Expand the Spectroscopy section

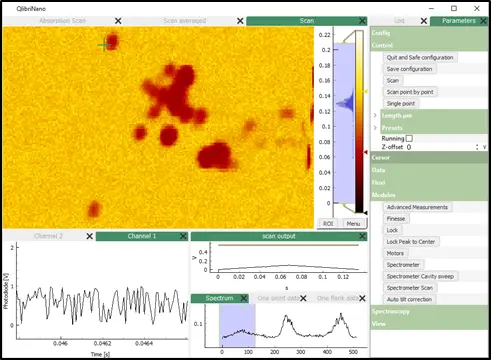[429, 311]
